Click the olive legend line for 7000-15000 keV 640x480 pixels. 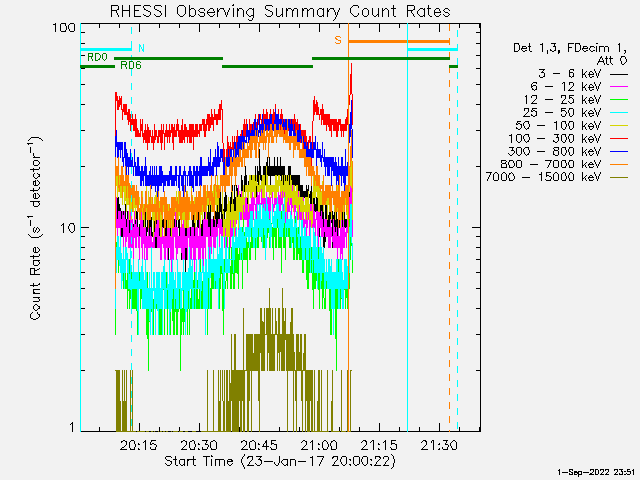pos(619,178)
